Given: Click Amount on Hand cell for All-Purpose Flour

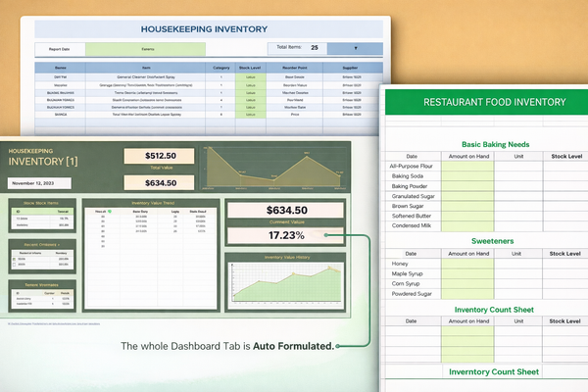Looking at the screenshot, I should tap(466, 167).
